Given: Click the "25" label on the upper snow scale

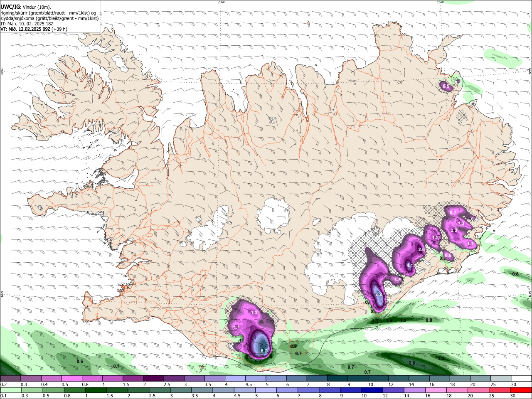Looking at the screenshot, I should click(x=493, y=384).
